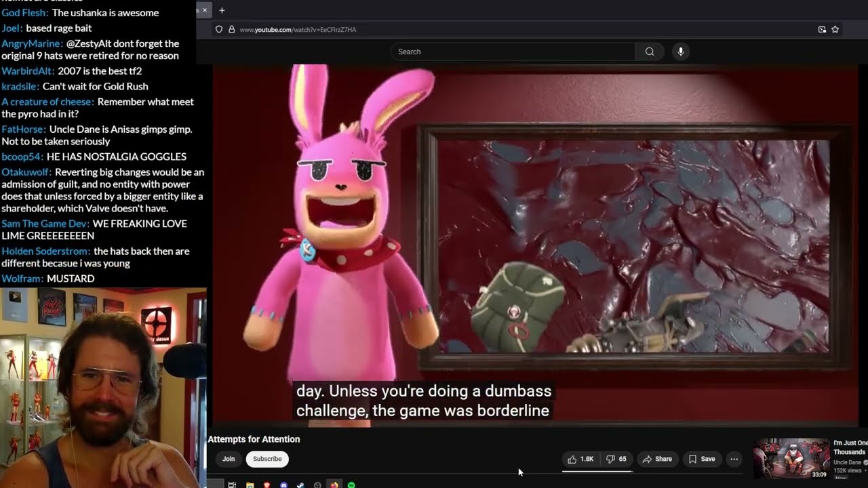Click chat username WarbirdAlt

(28, 70)
